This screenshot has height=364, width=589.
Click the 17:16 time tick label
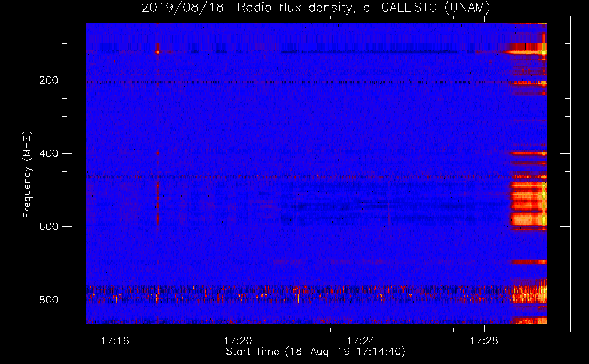coord(115,341)
